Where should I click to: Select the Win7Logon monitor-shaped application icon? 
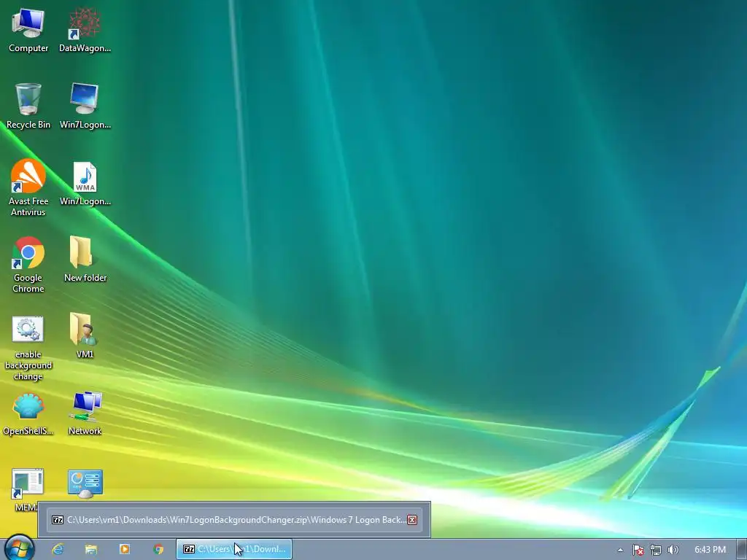tap(85, 106)
